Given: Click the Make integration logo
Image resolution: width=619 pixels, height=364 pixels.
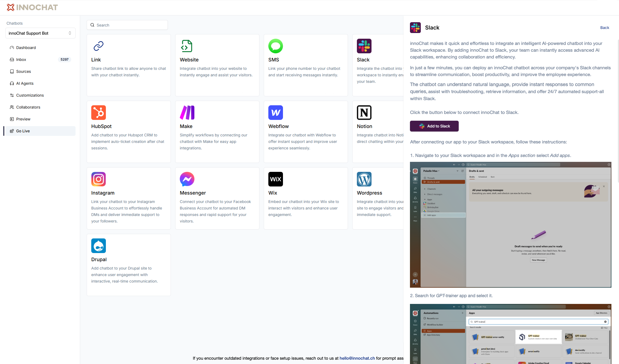Looking at the screenshot, I should click(187, 113).
